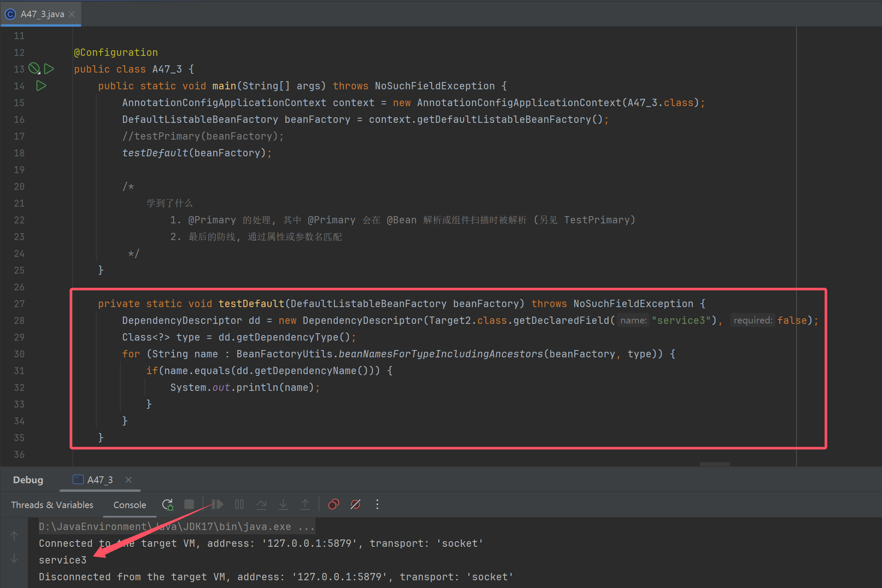Image resolution: width=882 pixels, height=588 pixels.
Task: Close the A47_3 debug session tab
Action: click(128, 480)
